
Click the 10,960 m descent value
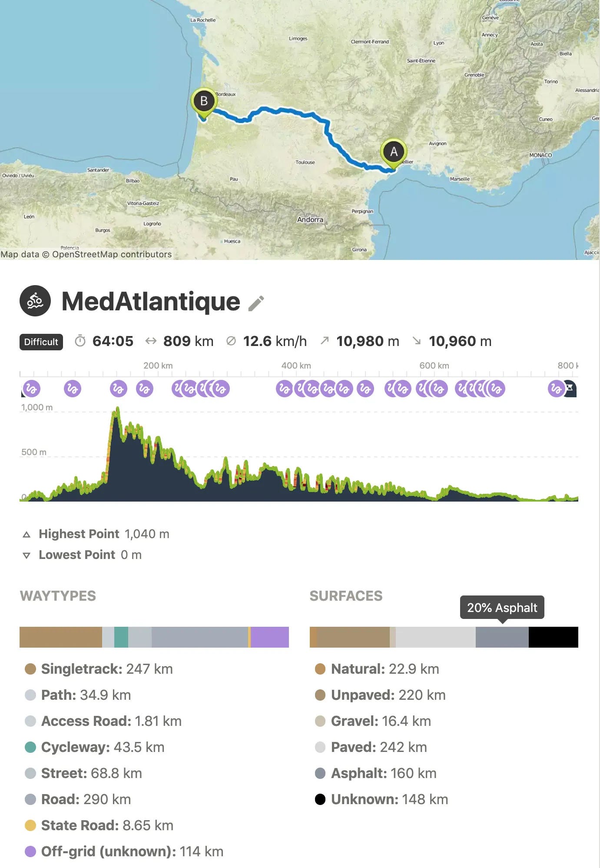click(460, 341)
